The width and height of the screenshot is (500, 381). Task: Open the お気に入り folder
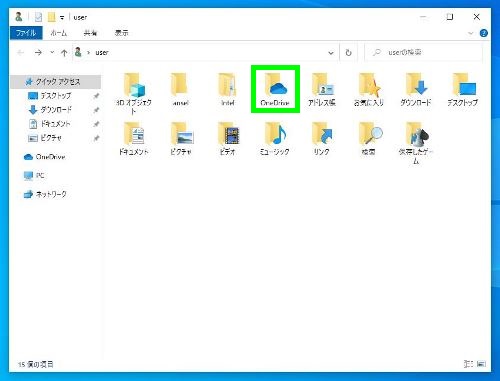tap(369, 89)
